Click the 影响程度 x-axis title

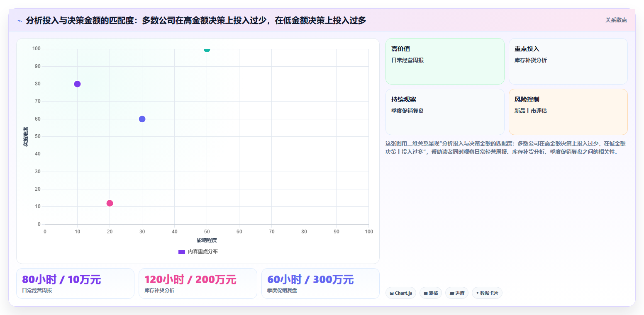click(207, 240)
